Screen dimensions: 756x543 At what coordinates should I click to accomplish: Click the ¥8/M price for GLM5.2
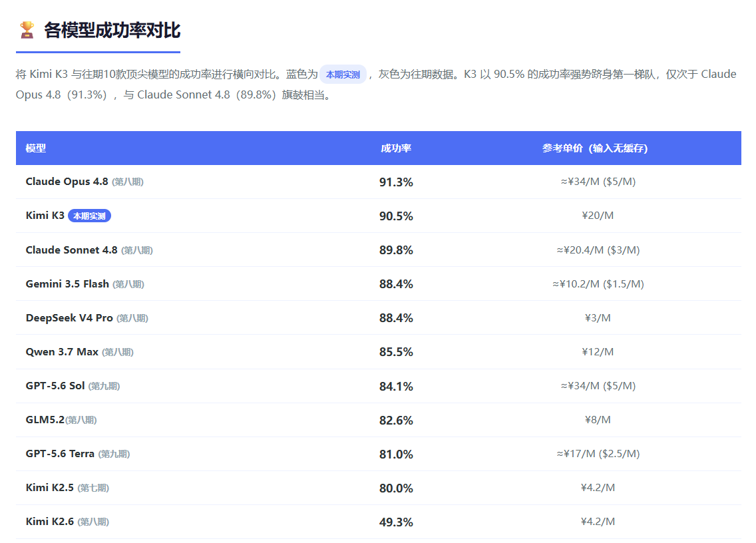click(x=598, y=420)
